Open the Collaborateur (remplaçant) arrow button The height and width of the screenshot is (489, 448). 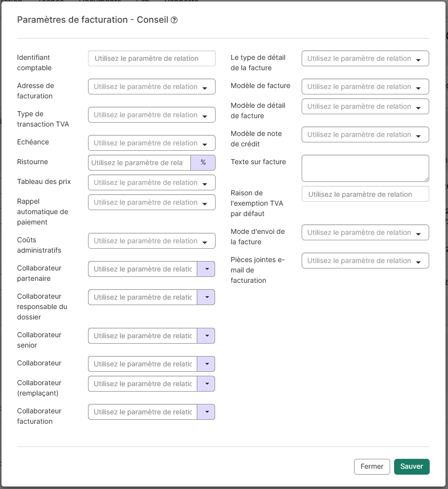206,384
